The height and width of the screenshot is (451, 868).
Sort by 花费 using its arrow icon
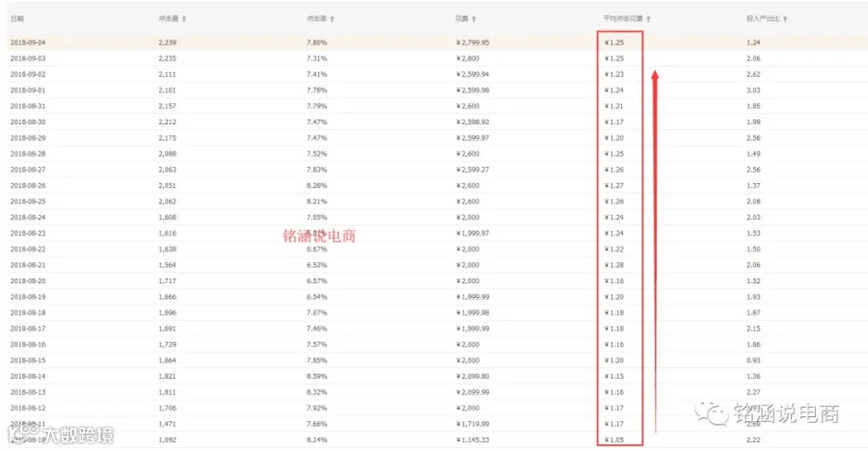[x=474, y=19]
